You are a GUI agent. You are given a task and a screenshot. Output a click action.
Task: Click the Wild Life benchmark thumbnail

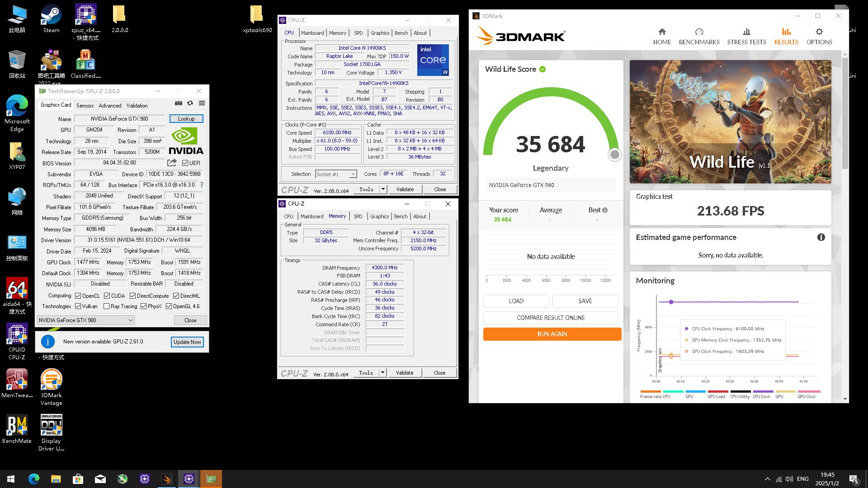click(x=730, y=122)
